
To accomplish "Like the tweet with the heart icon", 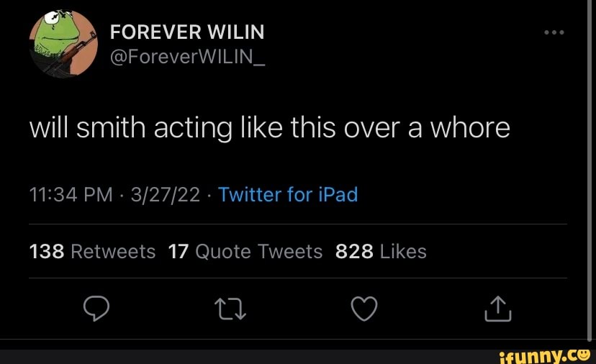I will 364,309.
